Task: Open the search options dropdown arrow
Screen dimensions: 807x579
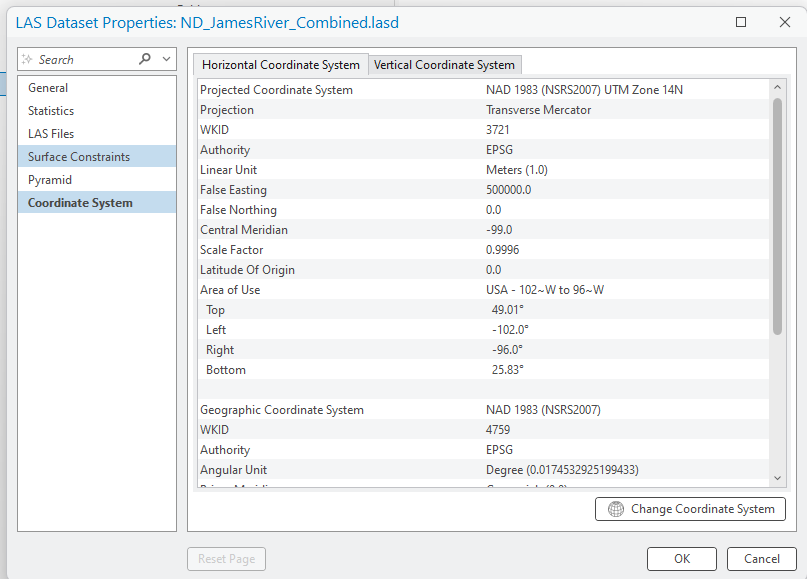Action: tap(166, 59)
